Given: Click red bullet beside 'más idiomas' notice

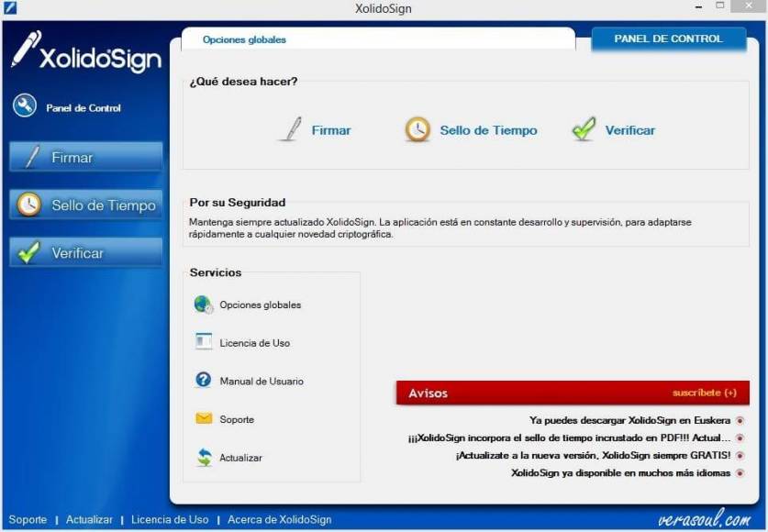Looking at the screenshot, I should click(740, 473).
